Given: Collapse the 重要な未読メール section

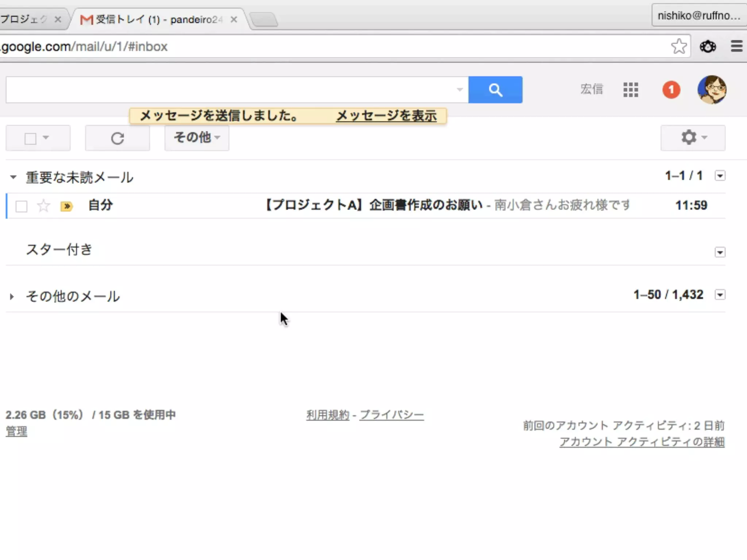Looking at the screenshot, I should [13, 177].
